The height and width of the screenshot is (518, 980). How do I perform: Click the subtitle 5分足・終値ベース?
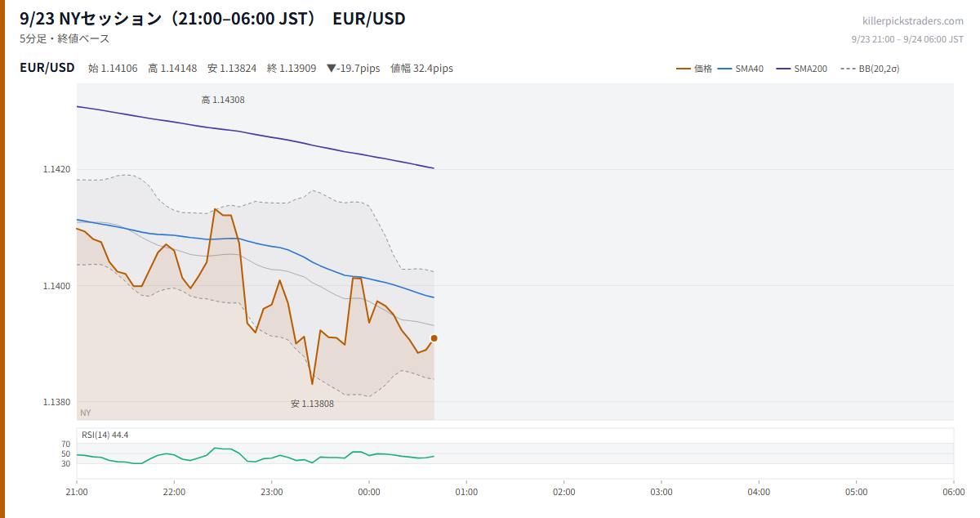pos(65,38)
